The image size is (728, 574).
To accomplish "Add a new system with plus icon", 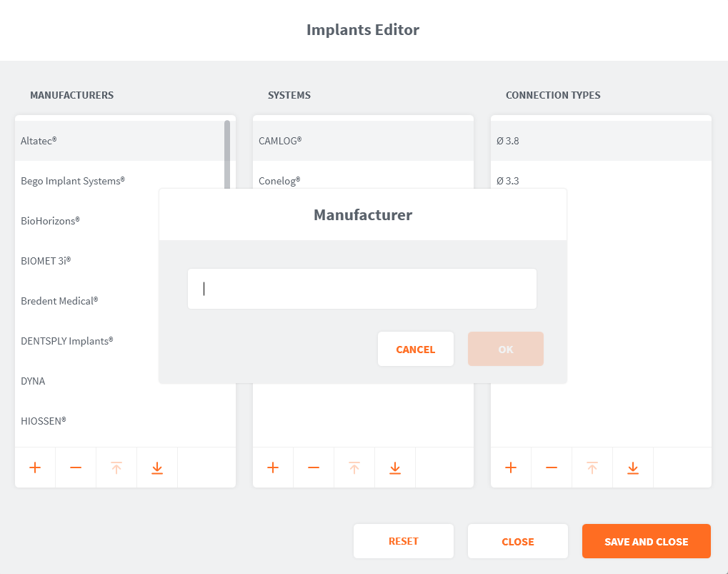I will [273, 467].
